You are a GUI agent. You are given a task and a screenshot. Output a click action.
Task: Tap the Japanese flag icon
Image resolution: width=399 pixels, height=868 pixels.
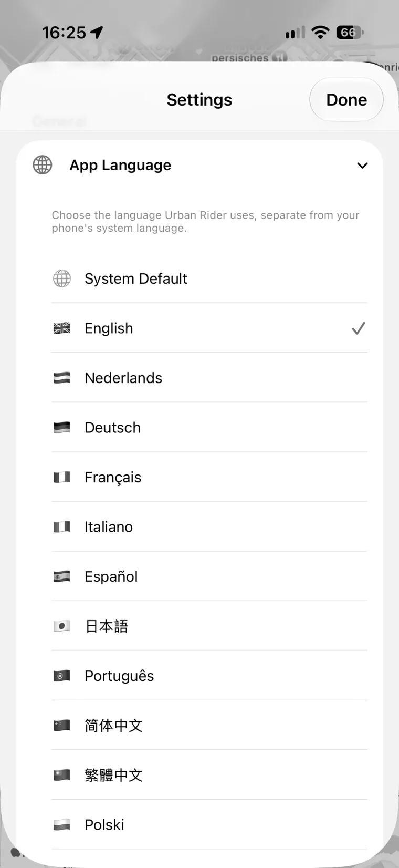[x=62, y=626]
